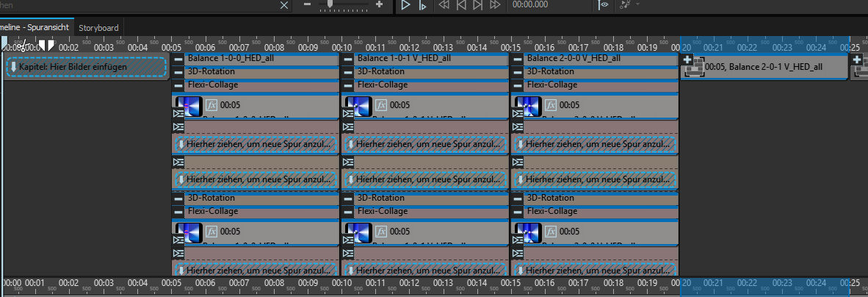
Task: Click the top fx icon in Balance 2-0-0 V_HED_all
Action: (551, 104)
